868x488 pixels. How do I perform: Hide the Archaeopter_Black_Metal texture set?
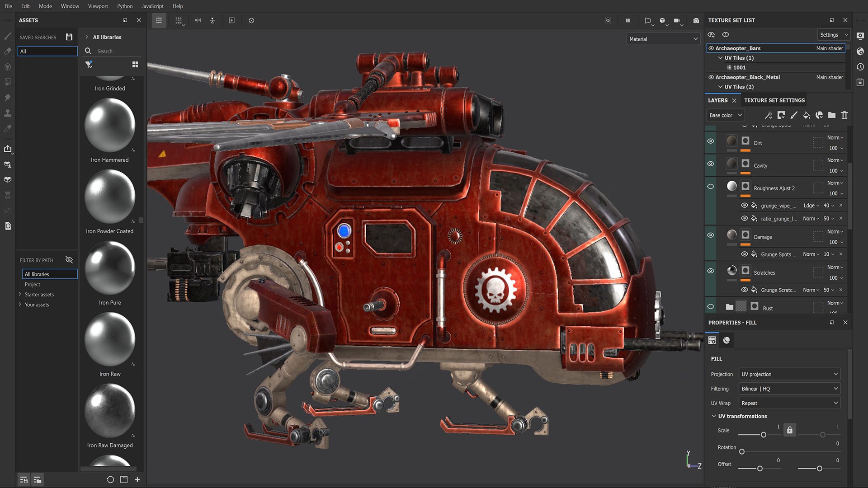(711, 77)
